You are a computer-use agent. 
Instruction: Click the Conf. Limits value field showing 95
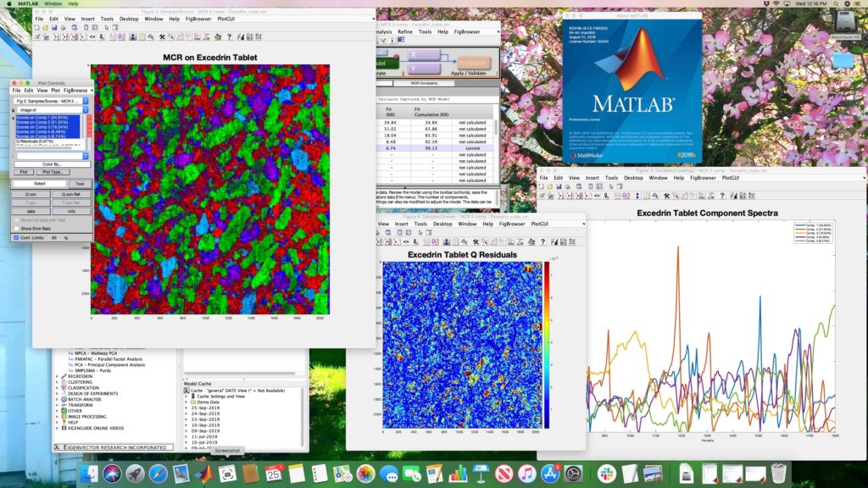(x=55, y=238)
